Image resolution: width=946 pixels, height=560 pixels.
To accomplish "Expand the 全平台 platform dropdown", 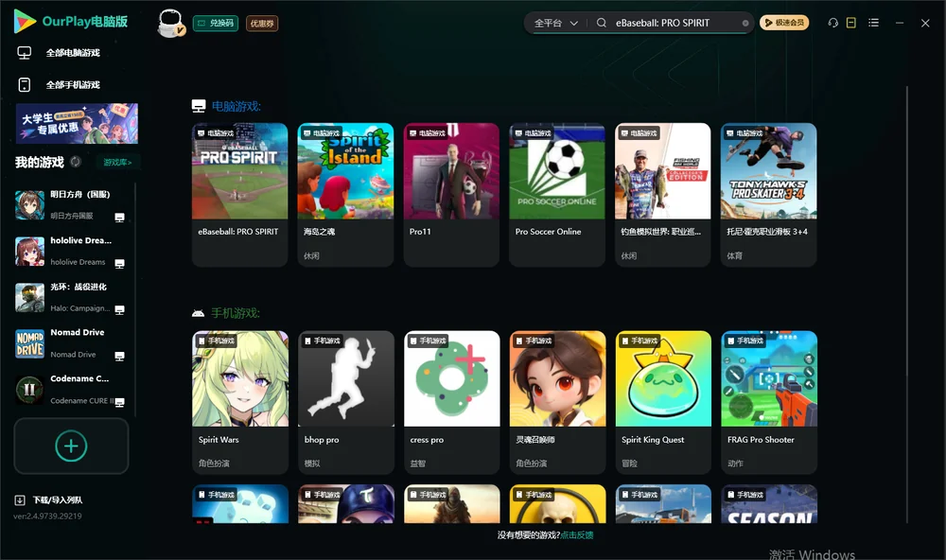I will click(555, 23).
